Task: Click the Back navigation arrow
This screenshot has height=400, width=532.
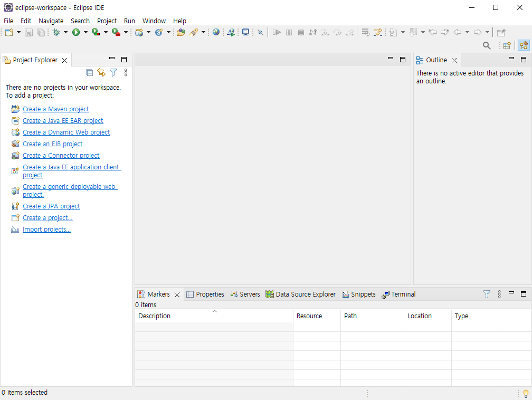Action: click(x=458, y=32)
